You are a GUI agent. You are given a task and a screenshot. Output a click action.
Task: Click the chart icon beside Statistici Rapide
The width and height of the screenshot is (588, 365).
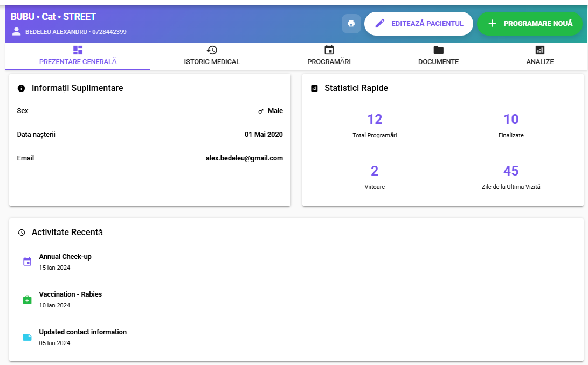coord(314,88)
